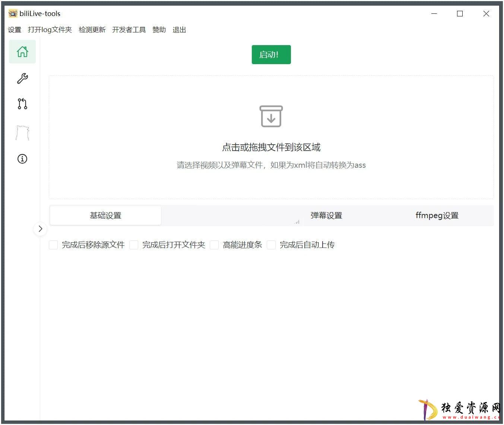Close the biliLive-tools window
This screenshot has height=425, width=504.
(486, 14)
